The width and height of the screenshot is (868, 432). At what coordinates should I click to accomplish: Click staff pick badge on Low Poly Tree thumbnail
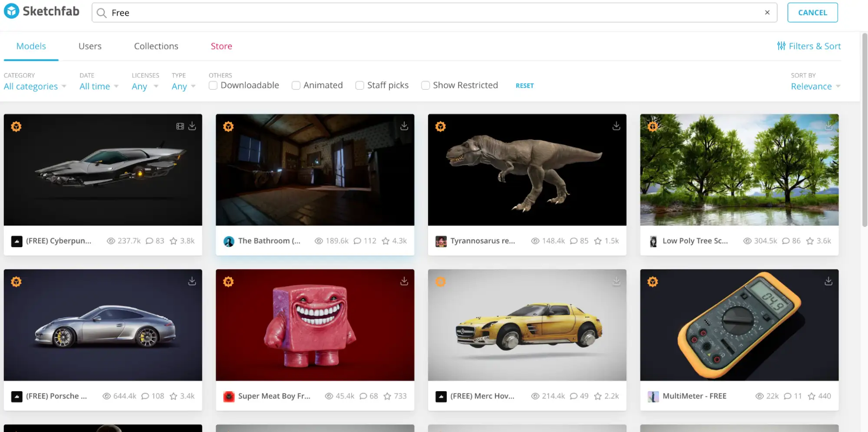point(653,127)
